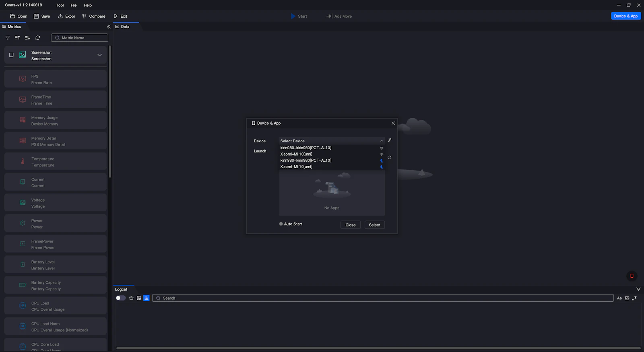This screenshot has height=352, width=644.
Task: Toggle Logcat scroll-to-end button
Action: (147, 298)
